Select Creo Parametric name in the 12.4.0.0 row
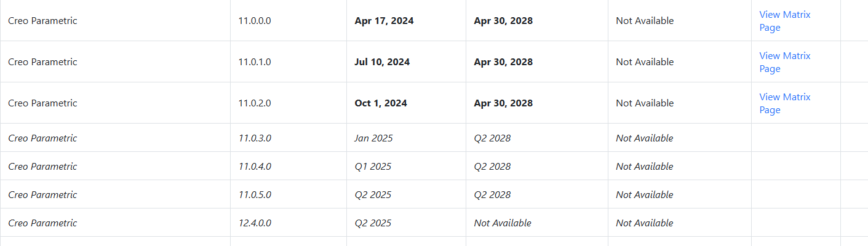 [x=42, y=223]
